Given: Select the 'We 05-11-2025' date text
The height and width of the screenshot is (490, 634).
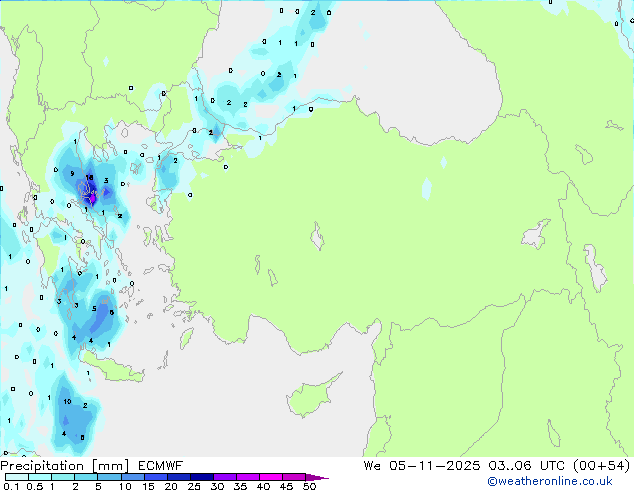Looking at the screenshot, I should pyautogui.click(x=422, y=466).
